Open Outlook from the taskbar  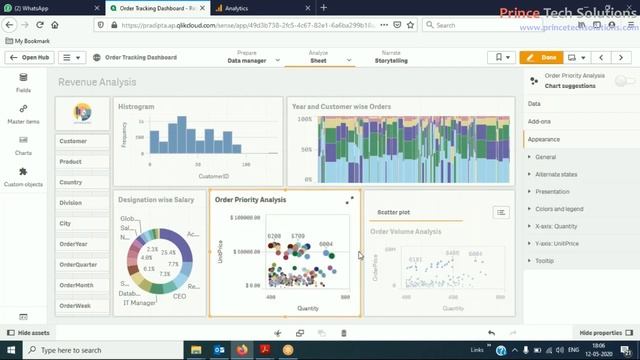219,350
